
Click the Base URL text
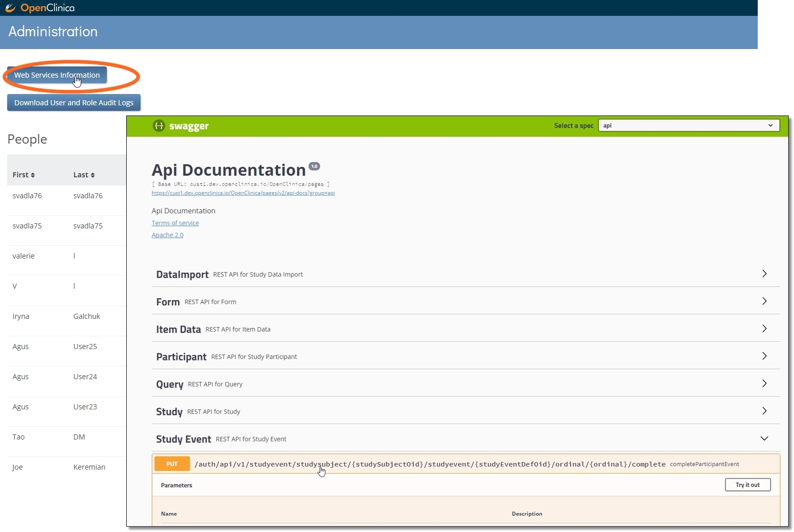(x=241, y=184)
